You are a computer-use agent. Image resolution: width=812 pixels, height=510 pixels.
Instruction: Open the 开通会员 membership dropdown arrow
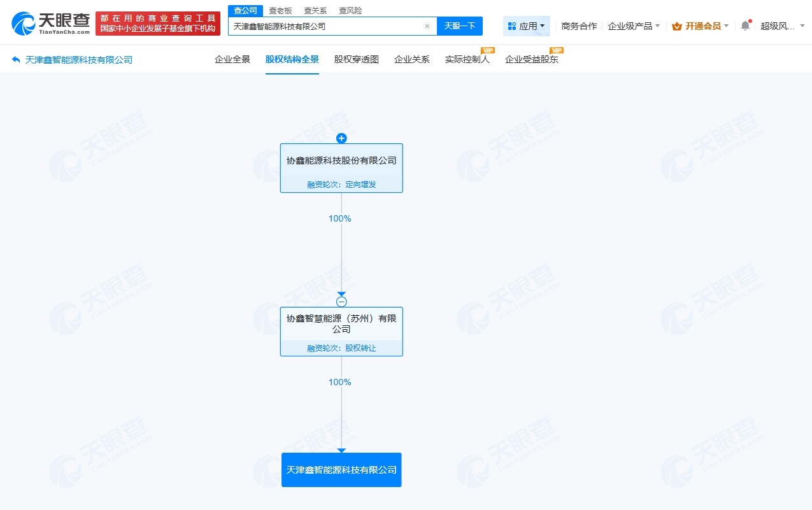725,27
